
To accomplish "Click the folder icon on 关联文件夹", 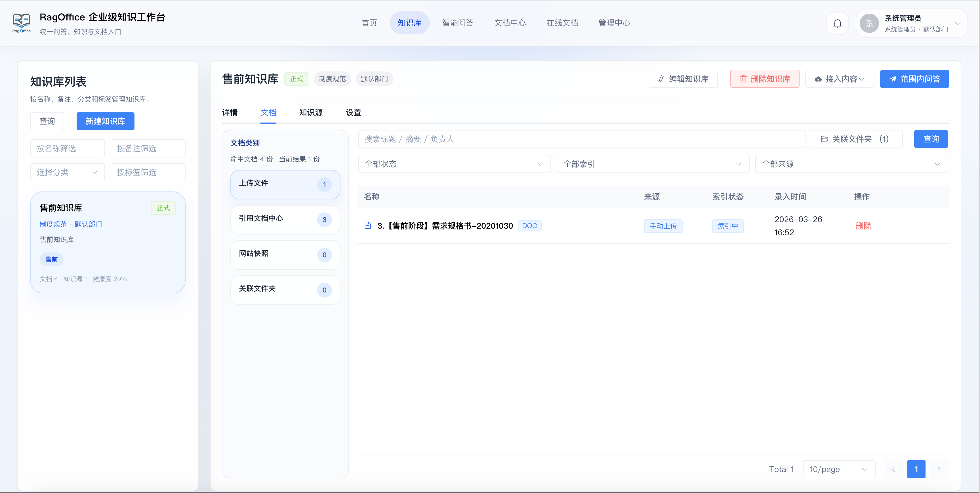I will pyautogui.click(x=825, y=139).
